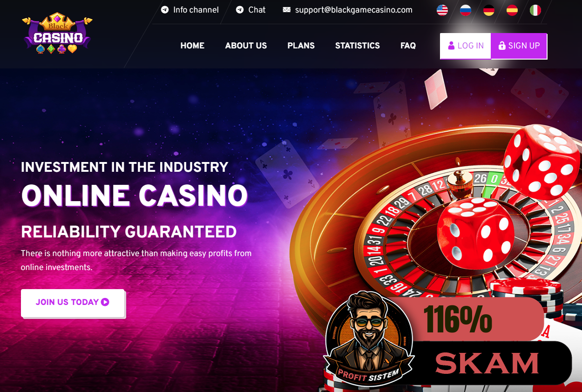Click the support@blackgamecasino.com email link
This screenshot has height=392, width=582.
pyautogui.click(x=354, y=10)
